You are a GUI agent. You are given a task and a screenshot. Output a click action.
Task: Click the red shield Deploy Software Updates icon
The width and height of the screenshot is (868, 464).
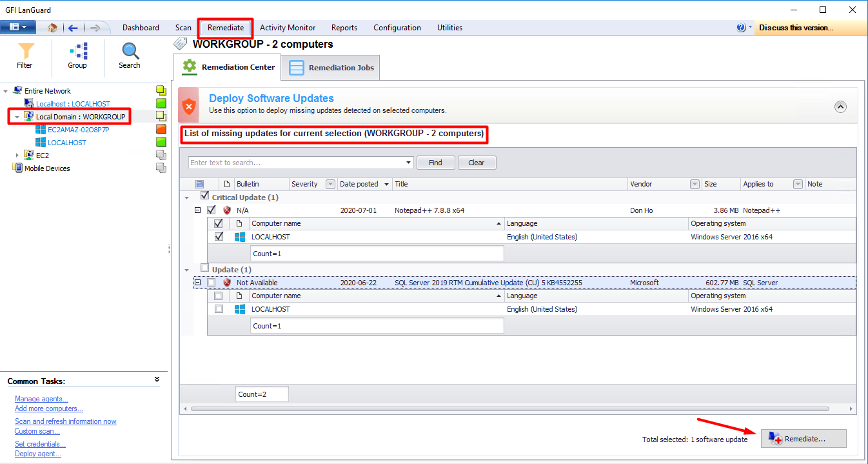(x=188, y=105)
